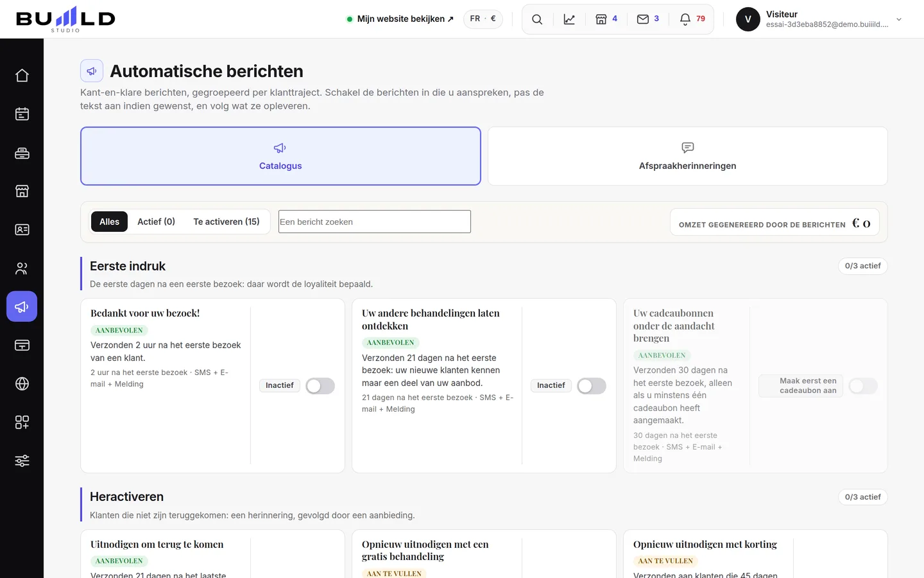Expand the Visiteur account dropdown arrow
This screenshot has width=924, height=578.
(x=899, y=19)
